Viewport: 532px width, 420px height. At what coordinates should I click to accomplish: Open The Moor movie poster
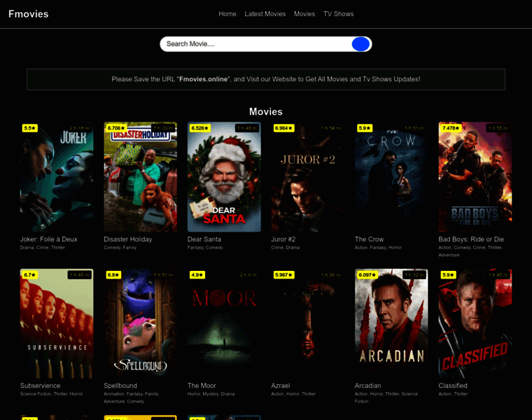pos(224,323)
